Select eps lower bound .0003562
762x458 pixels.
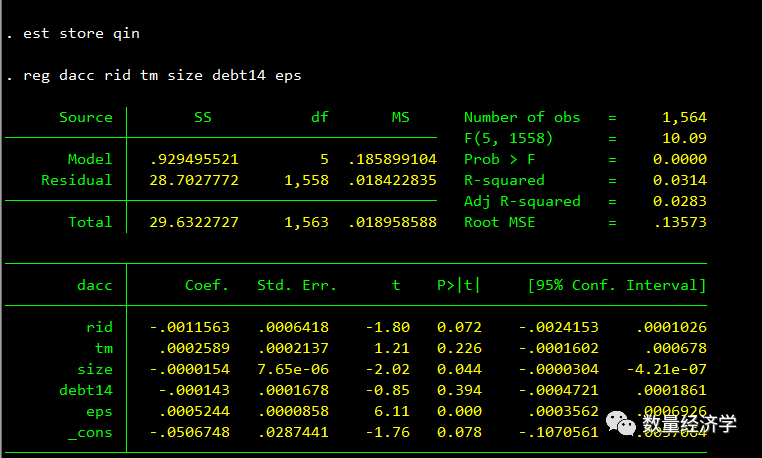click(x=563, y=412)
